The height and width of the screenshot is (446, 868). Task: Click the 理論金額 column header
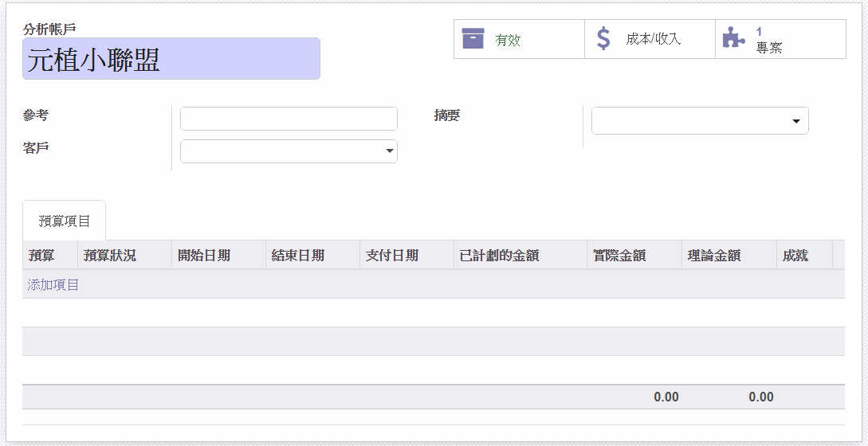coord(714,256)
